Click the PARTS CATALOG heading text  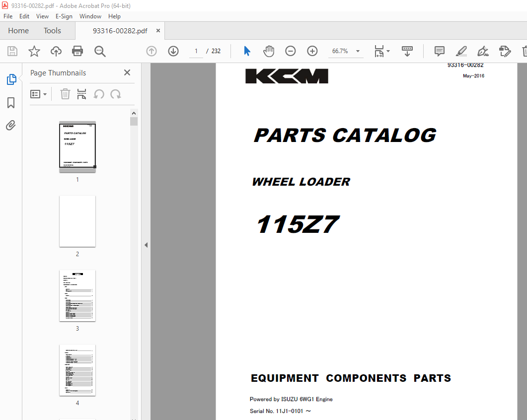345,136
